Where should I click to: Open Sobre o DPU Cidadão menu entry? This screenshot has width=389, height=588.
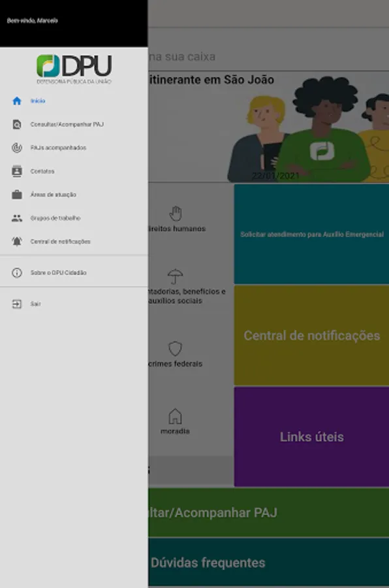tap(74, 272)
